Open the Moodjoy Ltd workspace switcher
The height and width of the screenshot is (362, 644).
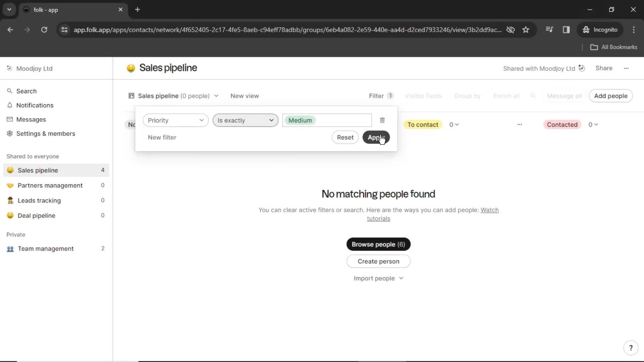tap(30, 68)
